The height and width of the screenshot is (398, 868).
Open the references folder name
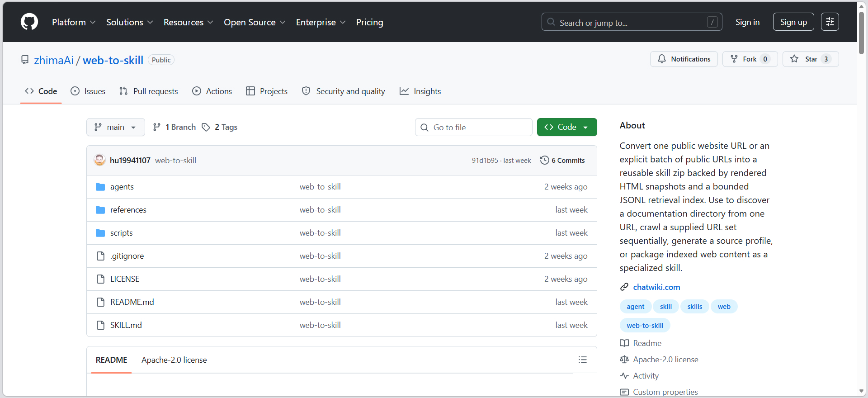coord(128,210)
